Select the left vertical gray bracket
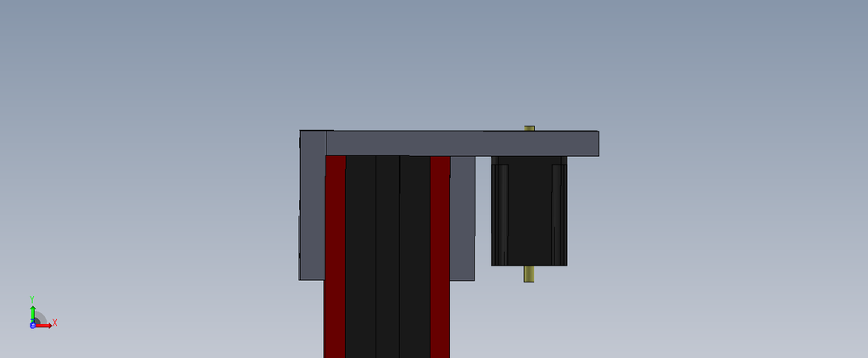The height and width of the screenshot is (358, 868). point(312,212)
